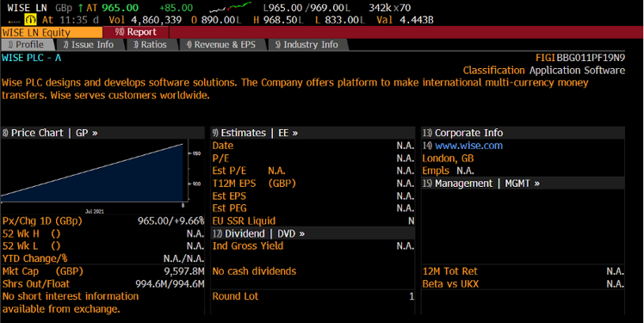Click the last price 965.00 in header
The image size is (644, 323).
pyautogui.click(x=120, y=8)
